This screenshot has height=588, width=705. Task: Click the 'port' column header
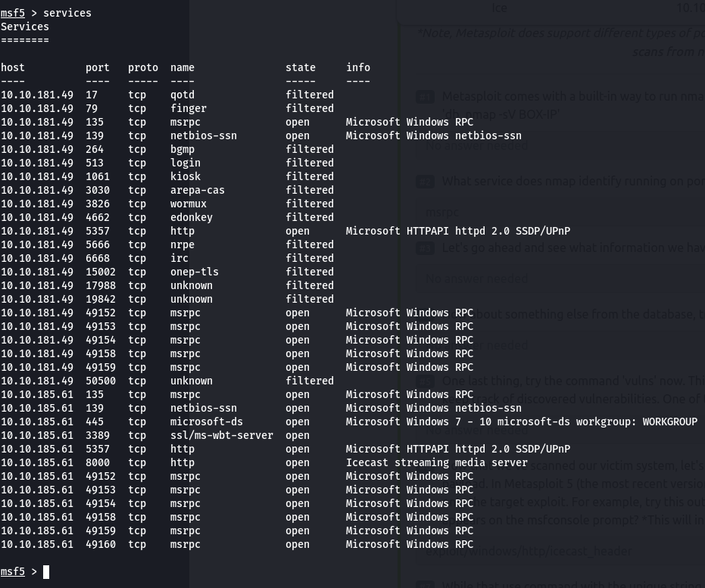[x=98, y=67]
